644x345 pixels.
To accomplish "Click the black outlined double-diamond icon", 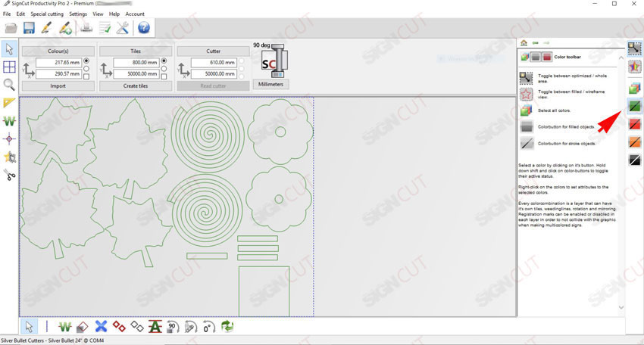I will [137, 327].
